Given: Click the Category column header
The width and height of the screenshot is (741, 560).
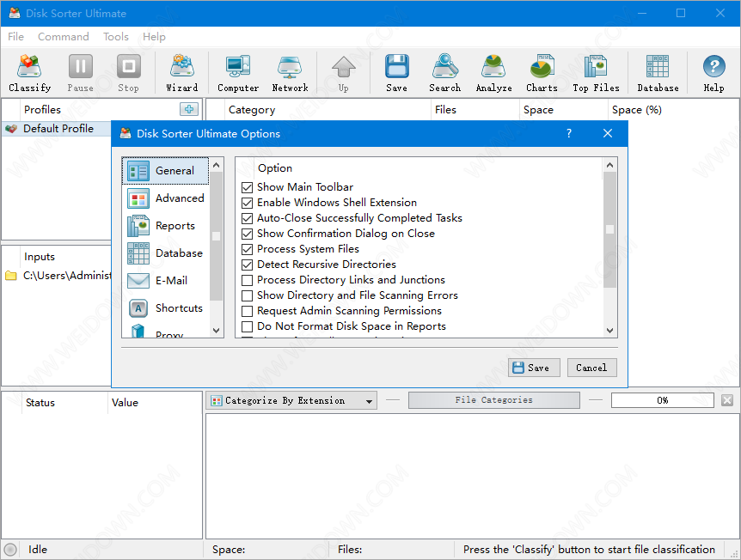Looking at the screenshot, I should coord(327,110).
